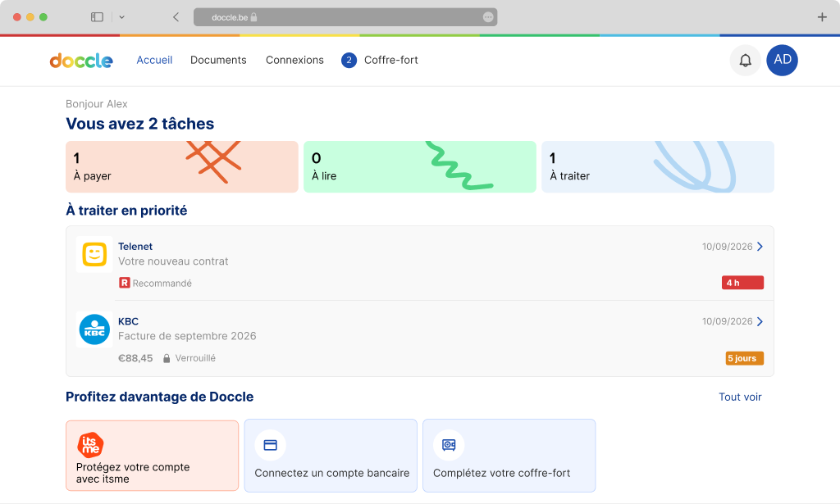Open the Telenet row chevron
840x504 pixels.
pyautogui.click(x=760, y=247)
